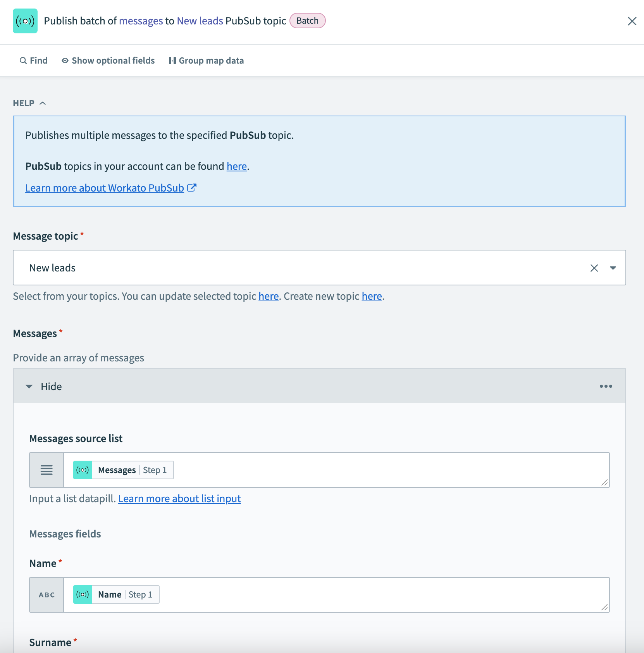The height and width of the screenshot is (653, 644).
Task: Open Learn more about Workato PubSub
Action: [x=105, y=188]
